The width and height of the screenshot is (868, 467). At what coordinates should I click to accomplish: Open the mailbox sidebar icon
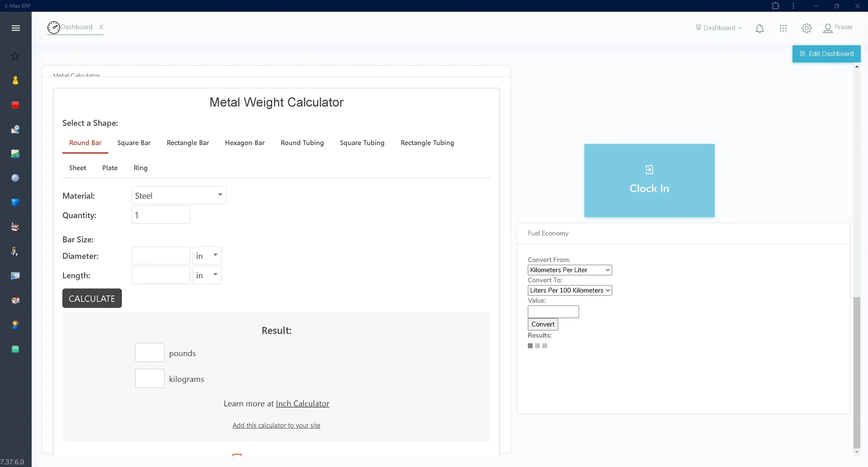15,300
